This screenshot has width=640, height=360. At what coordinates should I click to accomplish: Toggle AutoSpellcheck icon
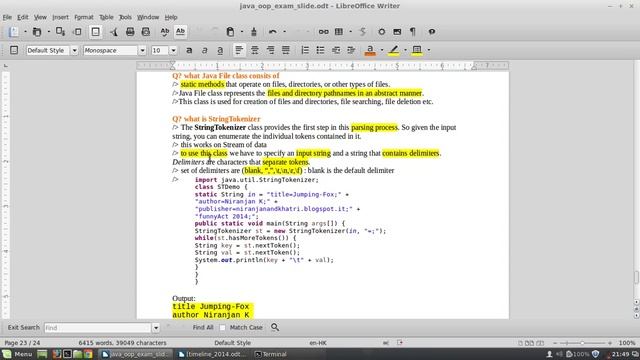(x=180, y=32)
